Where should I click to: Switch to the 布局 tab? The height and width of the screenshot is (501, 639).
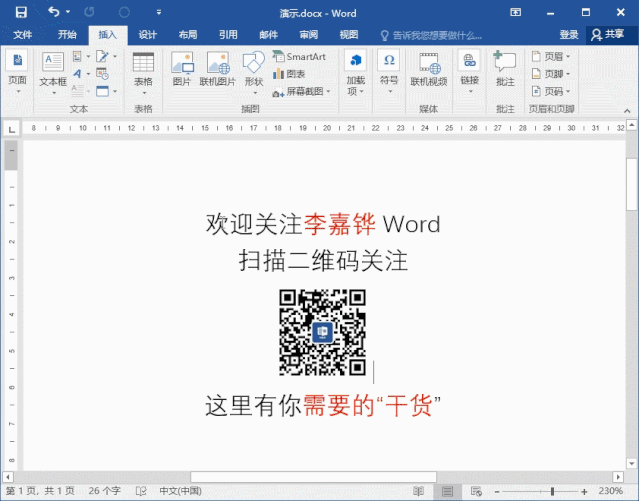pyautogui.click(x=188, y=35)
